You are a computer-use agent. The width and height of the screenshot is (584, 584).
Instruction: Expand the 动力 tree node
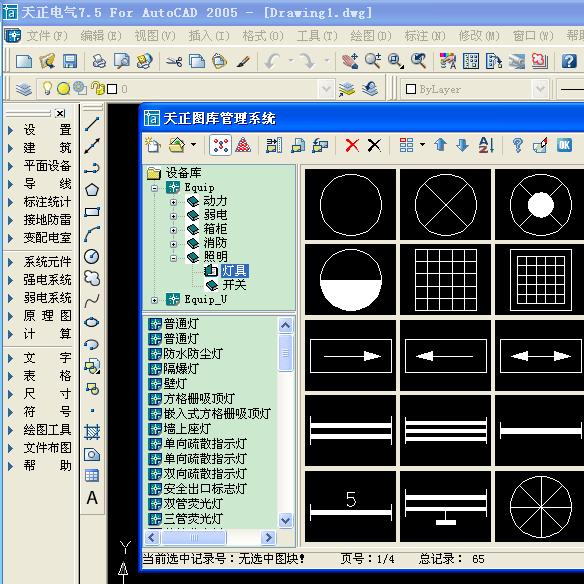tap(173, 202)
